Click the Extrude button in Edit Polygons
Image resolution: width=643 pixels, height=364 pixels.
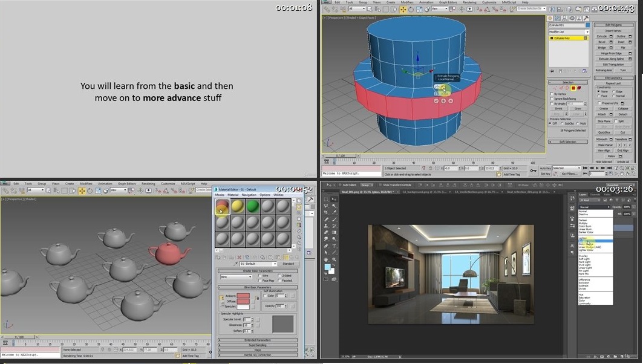coord(602,36)
